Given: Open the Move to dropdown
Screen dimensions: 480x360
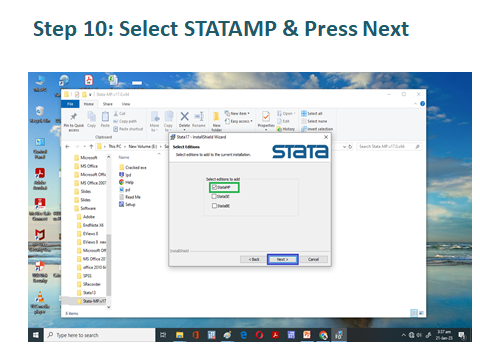Looking at the screenshot, I should click(155, 121).
